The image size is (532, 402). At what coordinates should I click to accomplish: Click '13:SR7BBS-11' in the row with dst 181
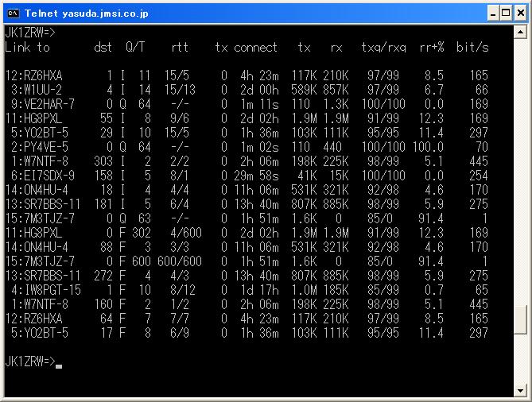(x=43, y=204)
